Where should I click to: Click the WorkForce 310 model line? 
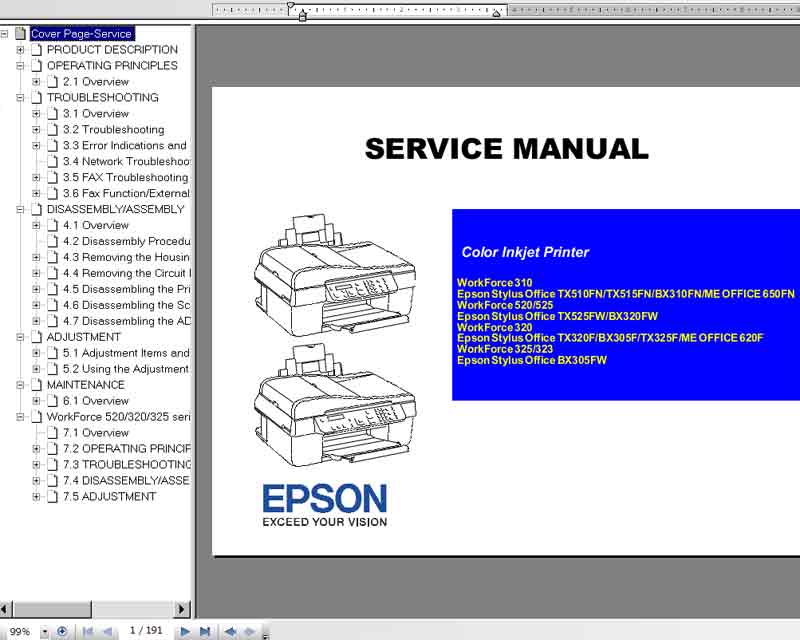(494, 282)
